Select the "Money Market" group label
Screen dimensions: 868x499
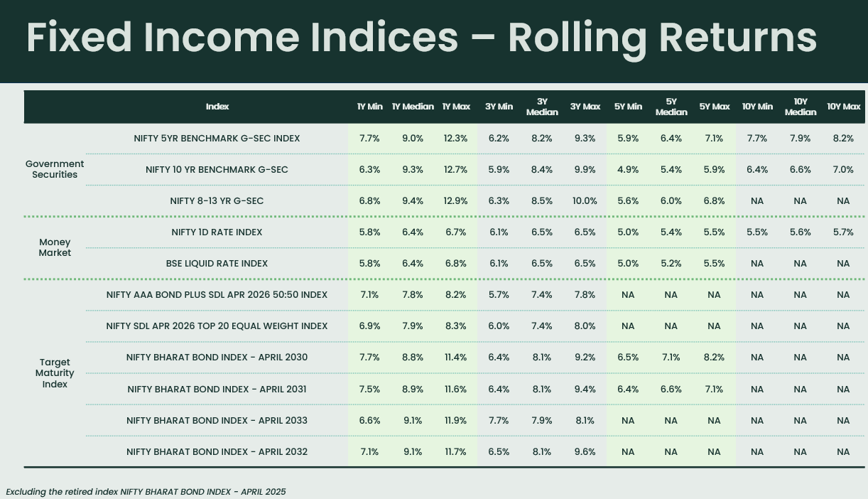(x=55, y=247)
